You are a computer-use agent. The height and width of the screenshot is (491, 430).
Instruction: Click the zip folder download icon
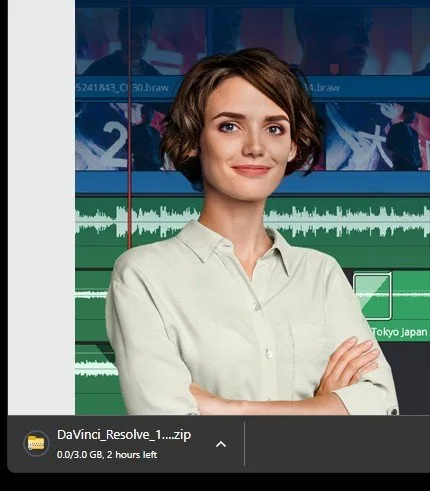[x=36, y=444]
